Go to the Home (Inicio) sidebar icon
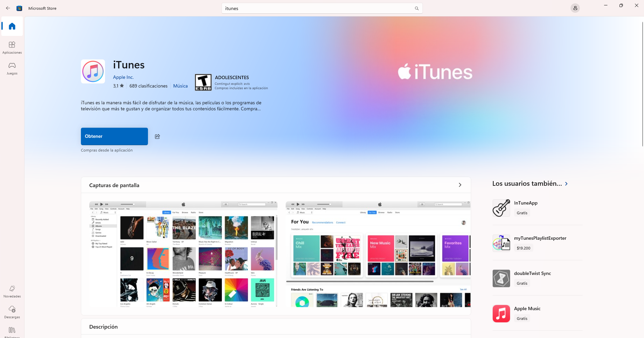The width and height of the screenshot is (644, 338). (12, 26)
